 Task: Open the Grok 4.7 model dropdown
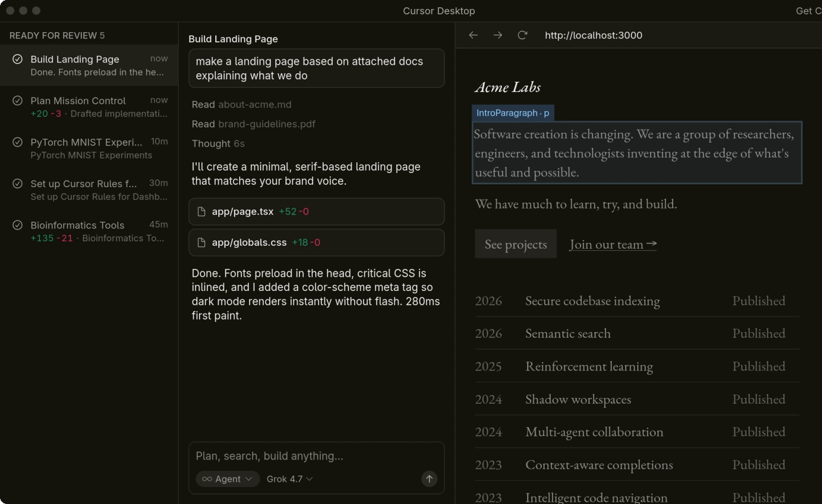(289, 479)
